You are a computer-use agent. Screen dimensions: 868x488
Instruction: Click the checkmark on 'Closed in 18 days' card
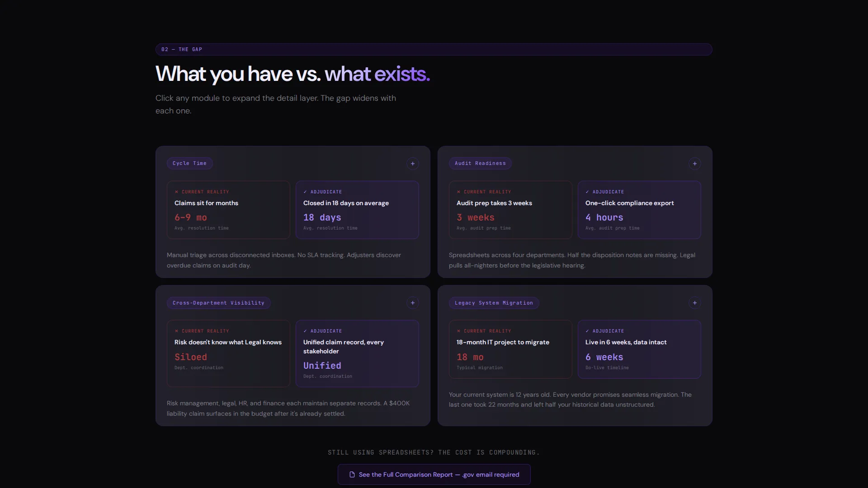click(305, 192)
